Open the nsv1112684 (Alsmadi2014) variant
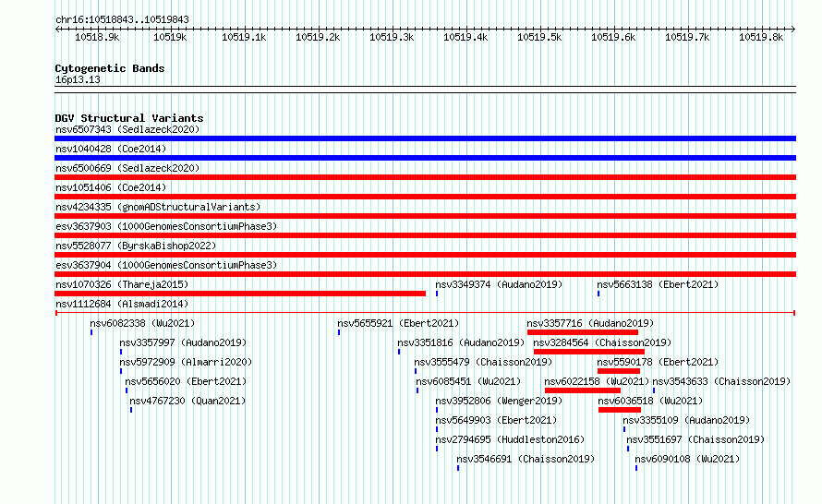The width and height of the screenshot is (822, 504). tap(122, 304)
